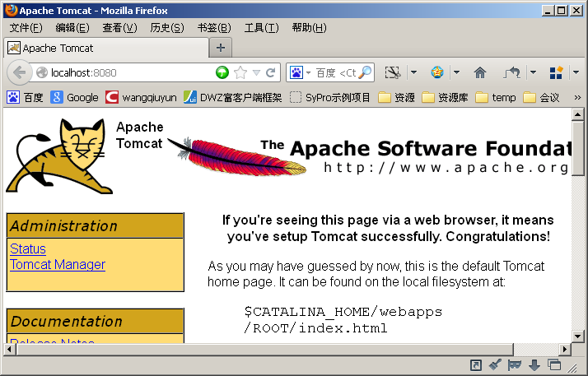Expand the arrow next to squares icon
Screen dimensions: 588x376
576,72
